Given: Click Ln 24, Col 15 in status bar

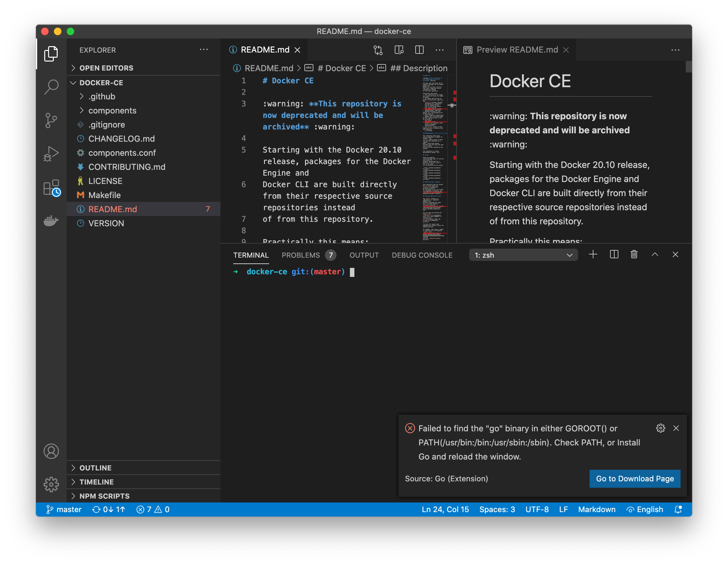Looking at the screenshot, I should point(445,509).
